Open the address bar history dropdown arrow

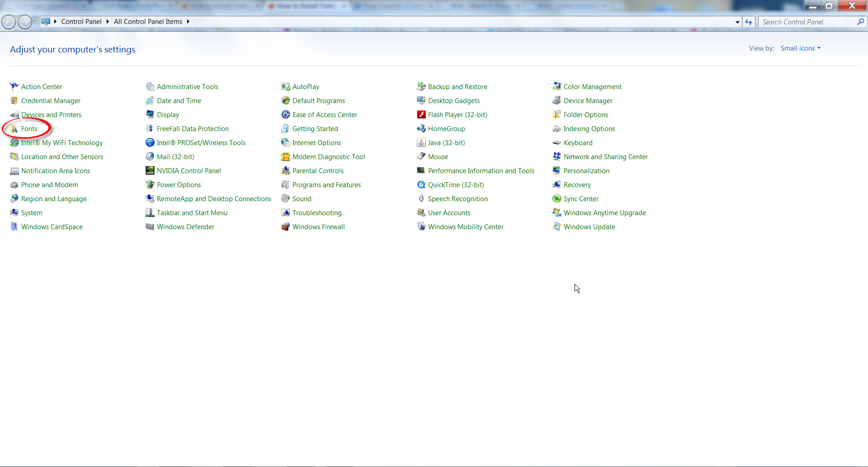tap(737, 22)
